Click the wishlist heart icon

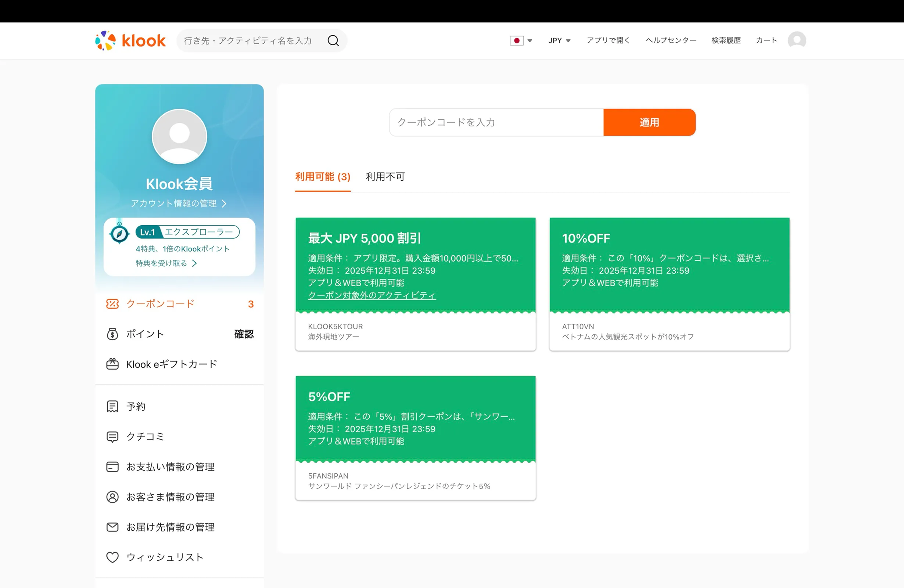pyautogui.click(x=112, y=557)
